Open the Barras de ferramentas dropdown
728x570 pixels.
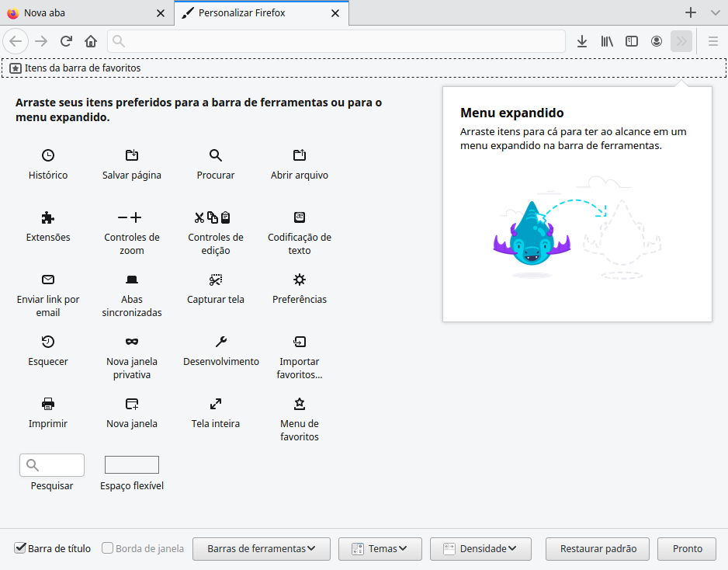pyautogui.click(x=262, y=548)
